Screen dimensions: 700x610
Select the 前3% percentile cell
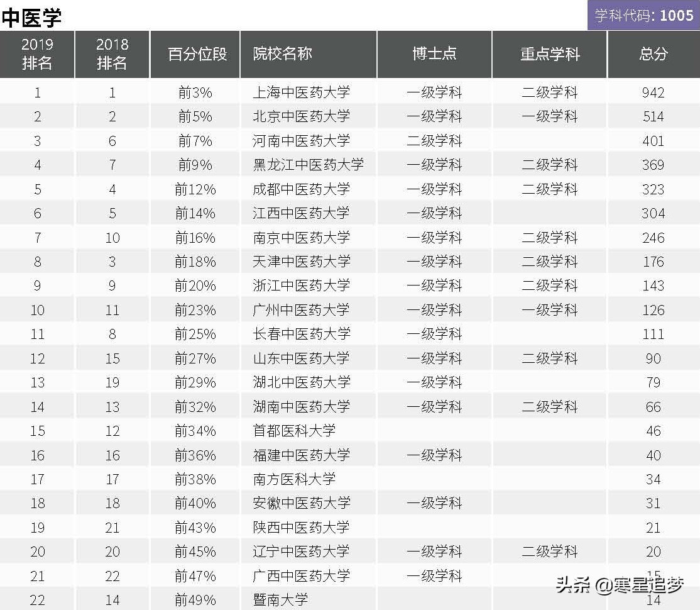(194, 92)
